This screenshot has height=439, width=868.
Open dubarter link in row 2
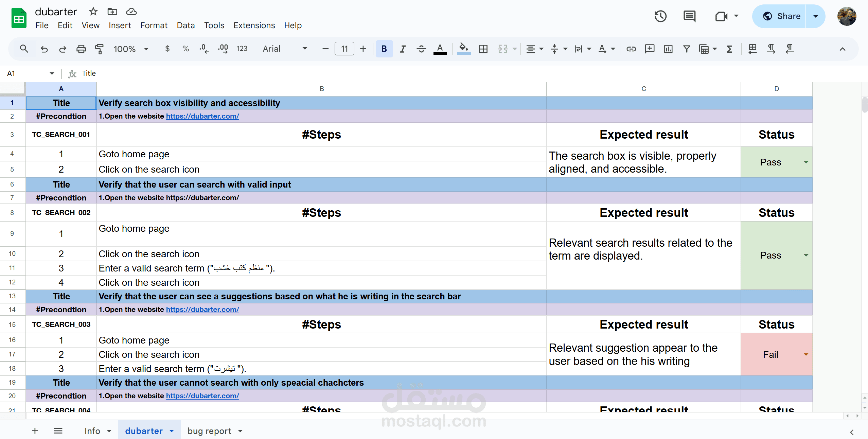click(x=202, y=116)
